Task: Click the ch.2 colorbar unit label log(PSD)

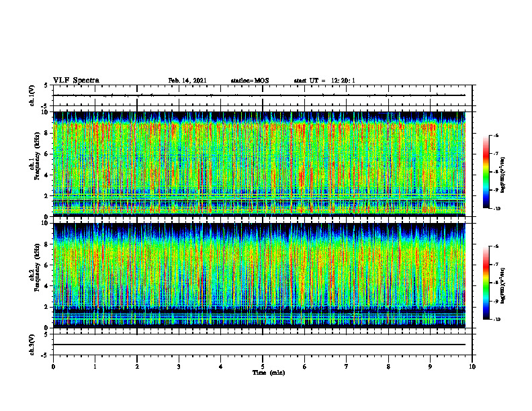Action: coord(503,285)
